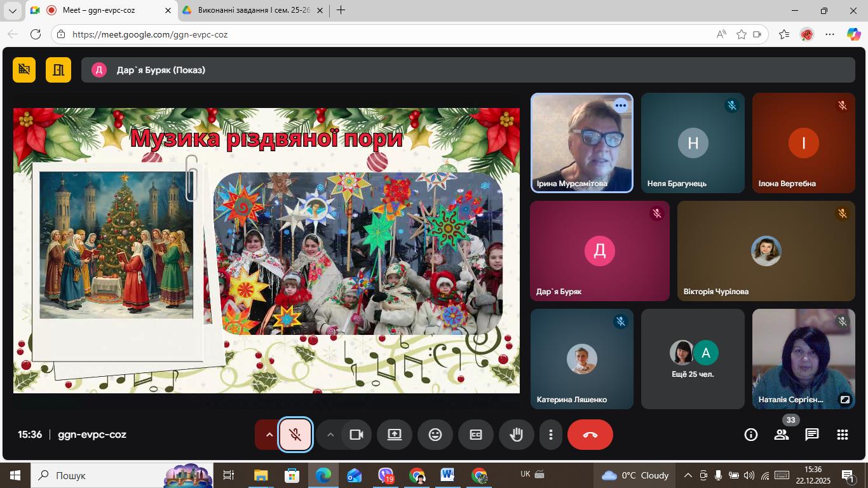Open the in-call chat panel
Screen dimensions: 868x488
coord(811,435)
